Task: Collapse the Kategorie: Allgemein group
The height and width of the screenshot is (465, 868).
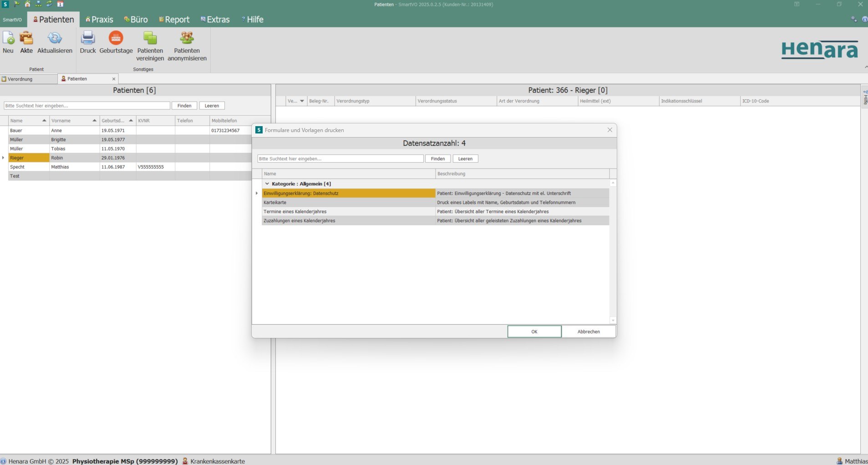Action: click(267, 184)
